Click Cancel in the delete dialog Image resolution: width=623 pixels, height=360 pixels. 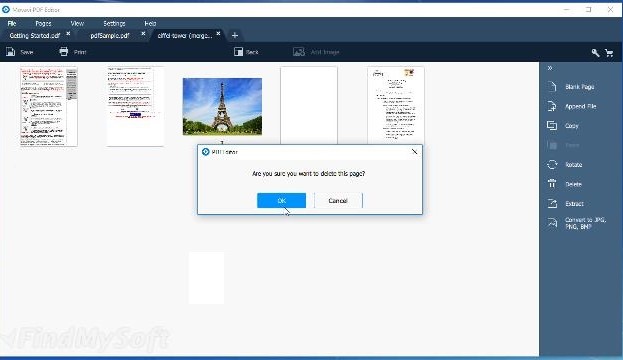338,201
